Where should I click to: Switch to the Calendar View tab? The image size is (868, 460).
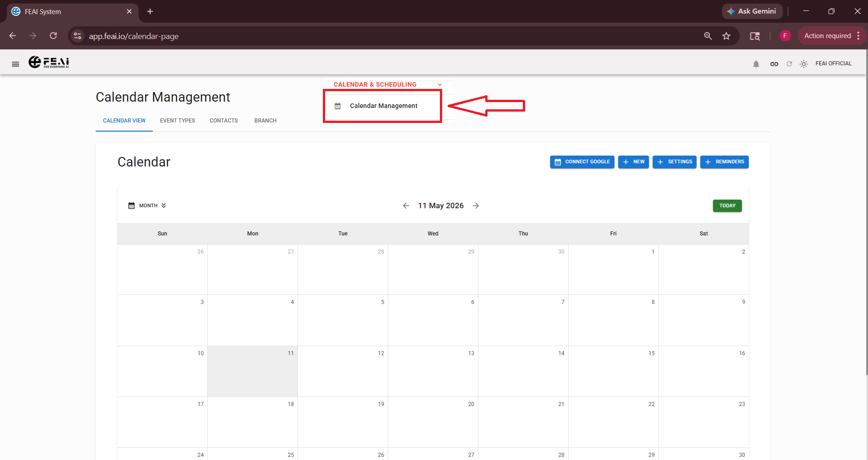(124, 121)
